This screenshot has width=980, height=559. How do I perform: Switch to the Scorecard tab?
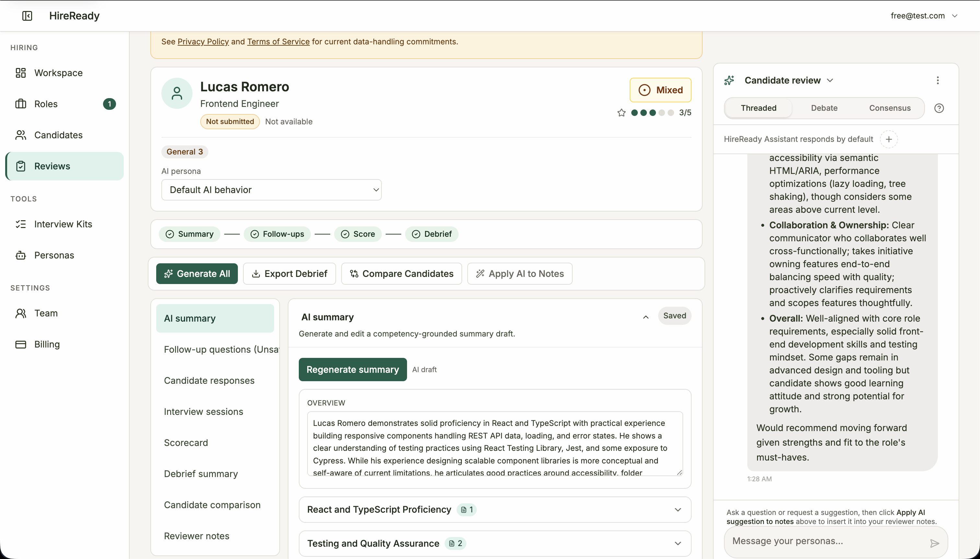186,442
